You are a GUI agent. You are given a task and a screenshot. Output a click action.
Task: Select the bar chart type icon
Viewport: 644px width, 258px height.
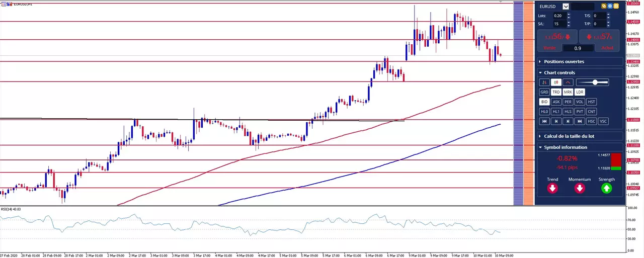[544, 82]
